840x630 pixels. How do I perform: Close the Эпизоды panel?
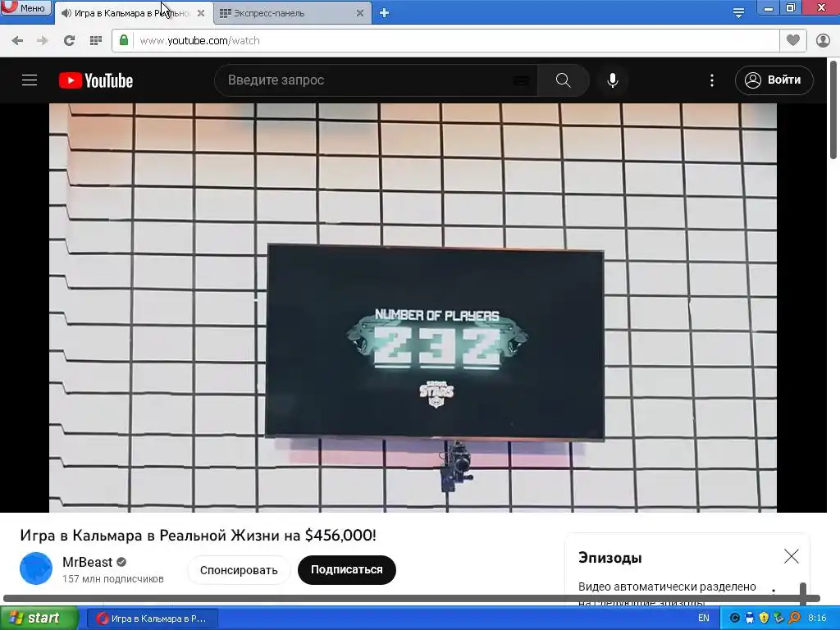pos(792,556)
